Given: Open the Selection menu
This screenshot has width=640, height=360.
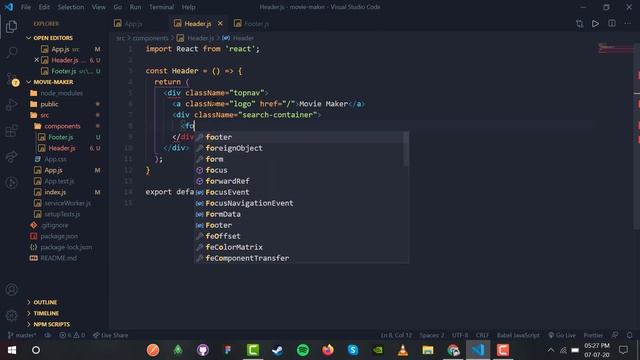Looking at the screenshot, I should pyautogui.click(x=71, y=7).
